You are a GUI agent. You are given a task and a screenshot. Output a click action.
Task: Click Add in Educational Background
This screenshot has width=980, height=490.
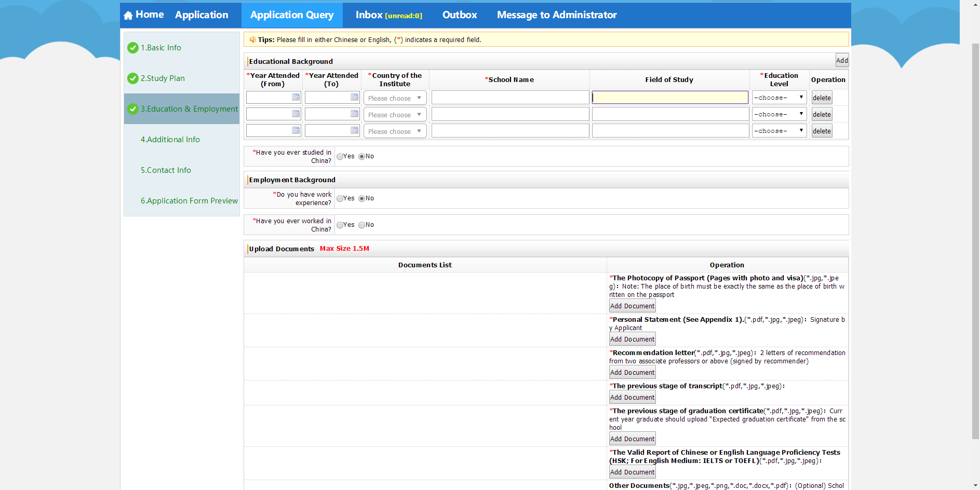(x=842, y=60)
